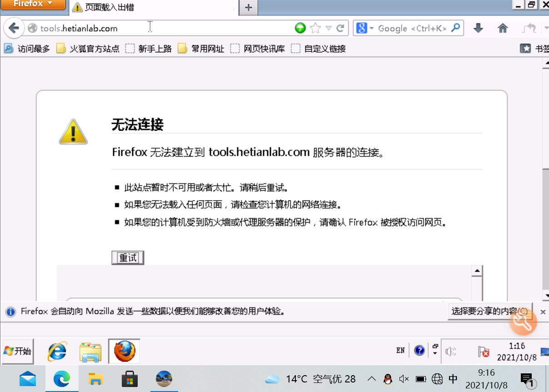Click the search magnifier icon

[455, 28]
